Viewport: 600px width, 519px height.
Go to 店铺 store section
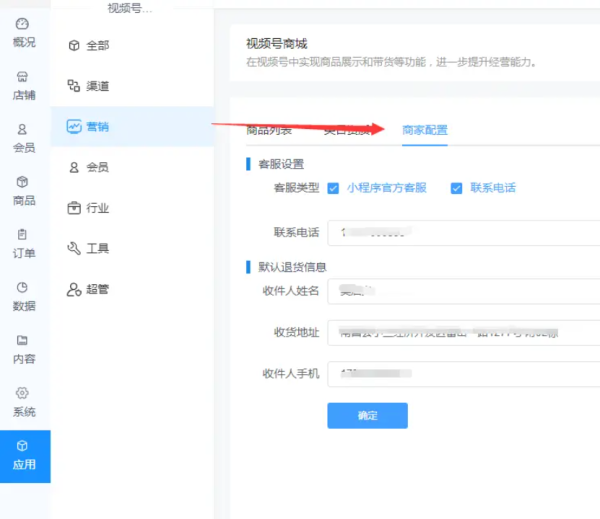click(x=24, y=85)
